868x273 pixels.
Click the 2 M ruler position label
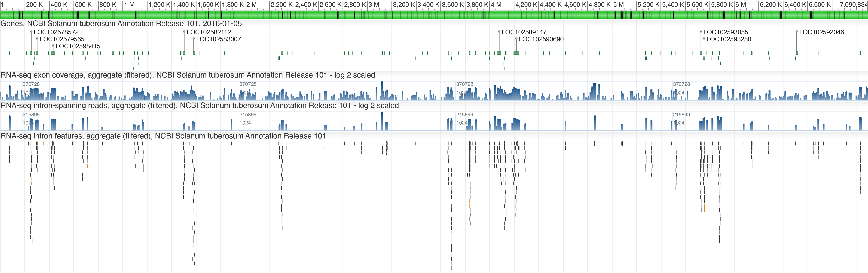click(252, 5)
